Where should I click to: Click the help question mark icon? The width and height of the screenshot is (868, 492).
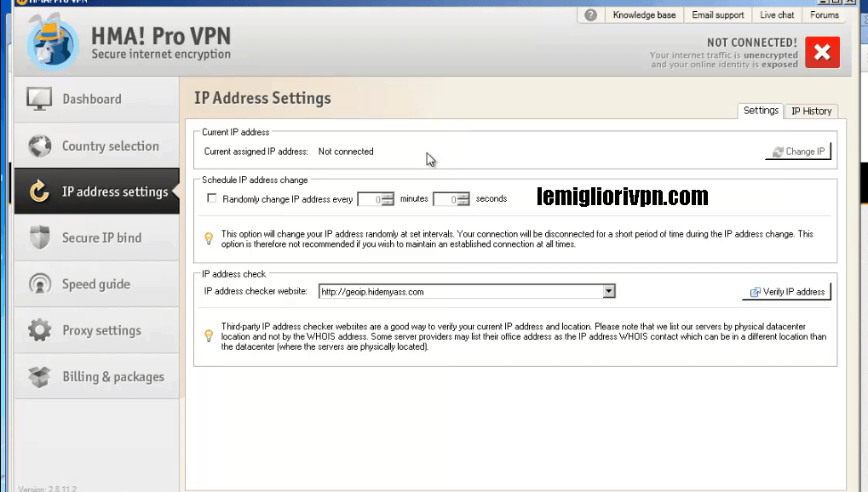point(590,15)
